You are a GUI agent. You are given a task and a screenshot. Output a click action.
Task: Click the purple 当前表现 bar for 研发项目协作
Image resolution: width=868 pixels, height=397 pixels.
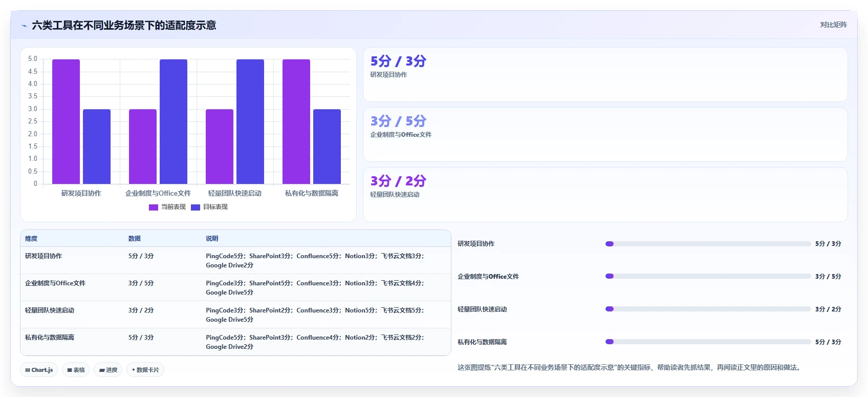(66, 121)
